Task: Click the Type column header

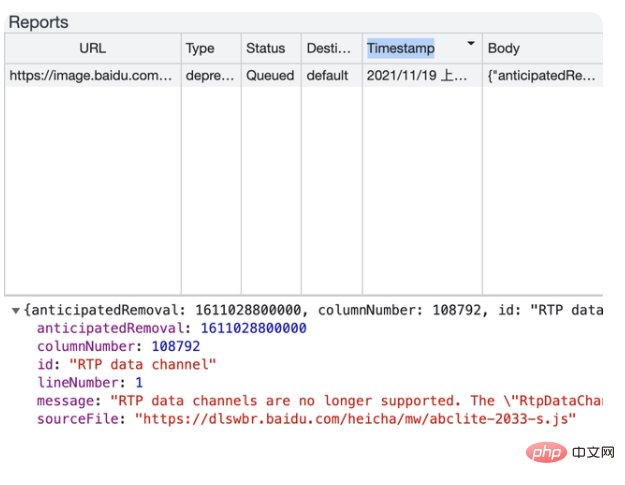Action: click(211, 48)
